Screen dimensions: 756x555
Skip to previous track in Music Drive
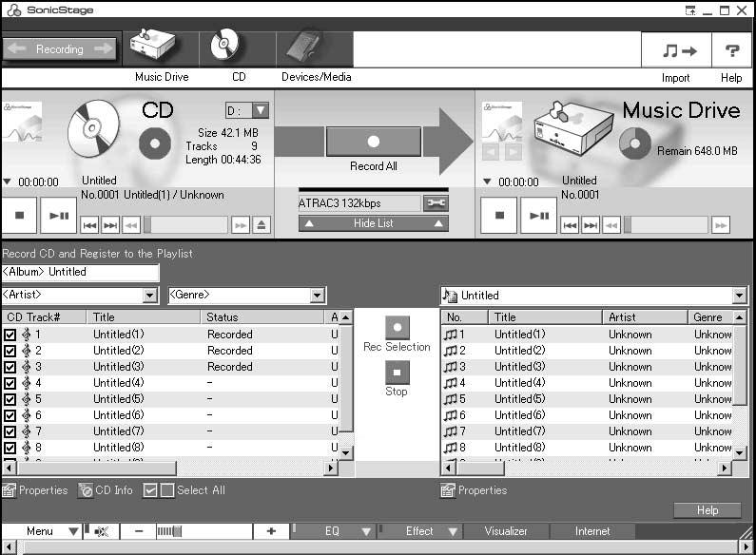pos(570,225)
